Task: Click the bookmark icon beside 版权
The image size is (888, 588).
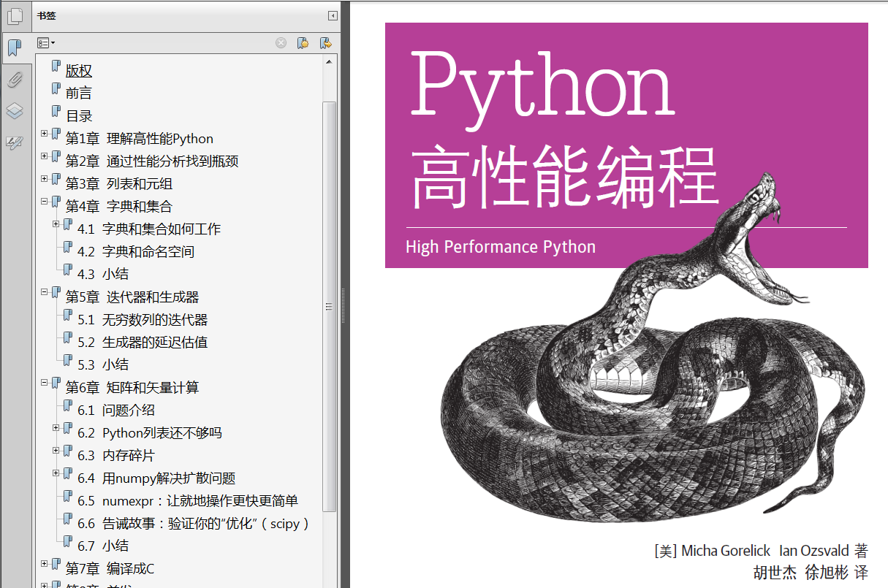Action: click(56, 67)
